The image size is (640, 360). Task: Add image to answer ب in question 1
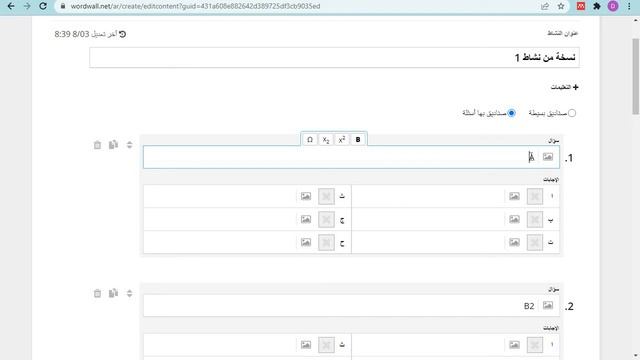pos(514,220)
